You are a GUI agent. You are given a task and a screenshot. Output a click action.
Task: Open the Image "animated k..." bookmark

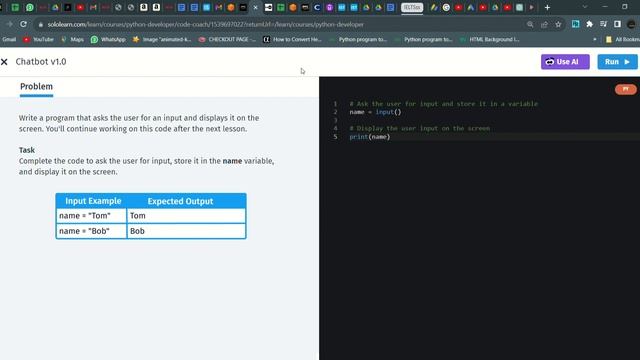coord(162,40)
